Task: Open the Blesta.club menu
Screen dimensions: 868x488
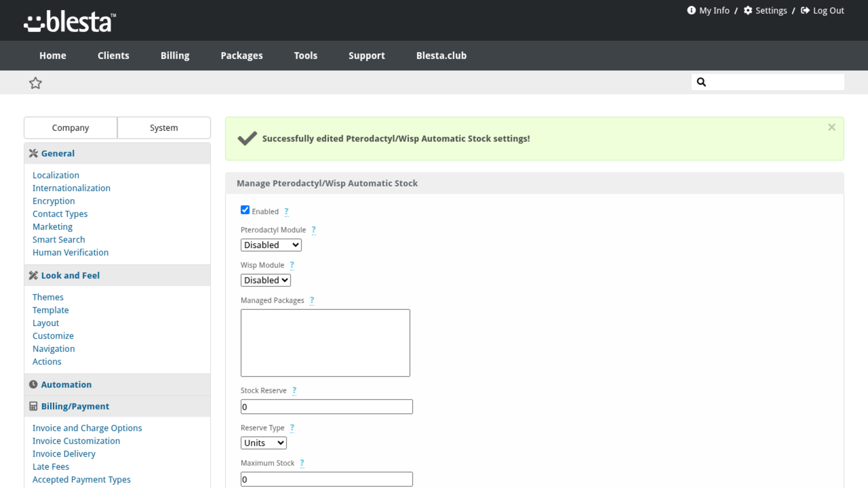Action: pos(441,56)
